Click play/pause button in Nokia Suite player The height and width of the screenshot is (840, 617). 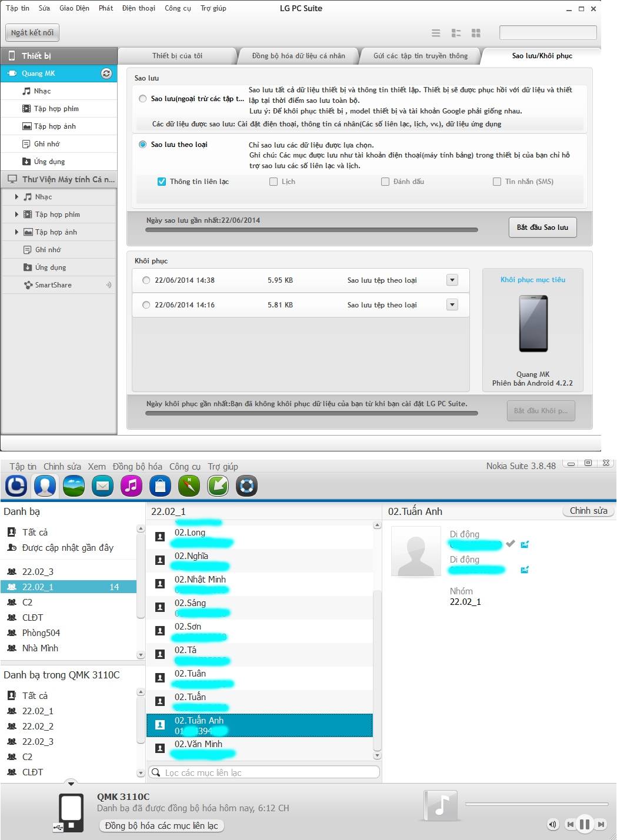click(585, 824)
